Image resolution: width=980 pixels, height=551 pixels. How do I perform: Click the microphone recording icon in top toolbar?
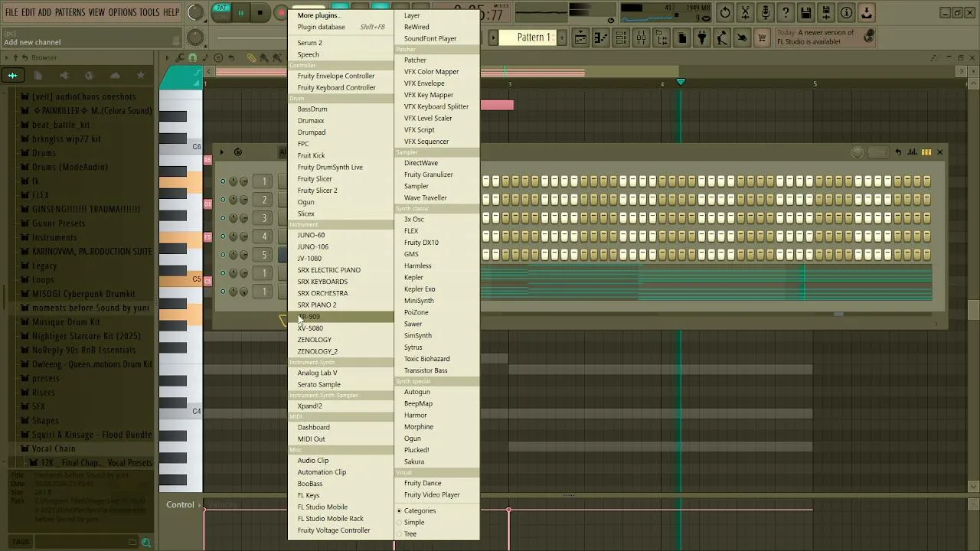[x=765, y=13]
